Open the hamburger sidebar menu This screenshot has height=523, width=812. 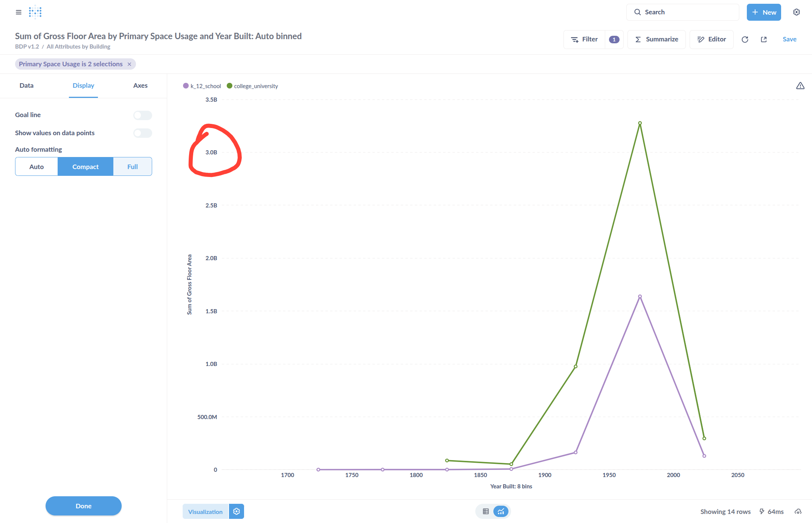(x=18, y=12)
